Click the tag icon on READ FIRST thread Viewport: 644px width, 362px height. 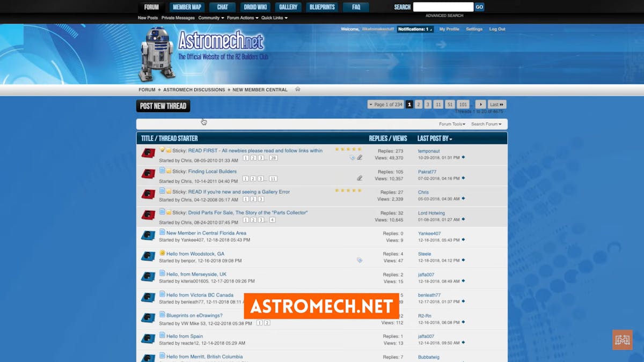click(352, 158)
